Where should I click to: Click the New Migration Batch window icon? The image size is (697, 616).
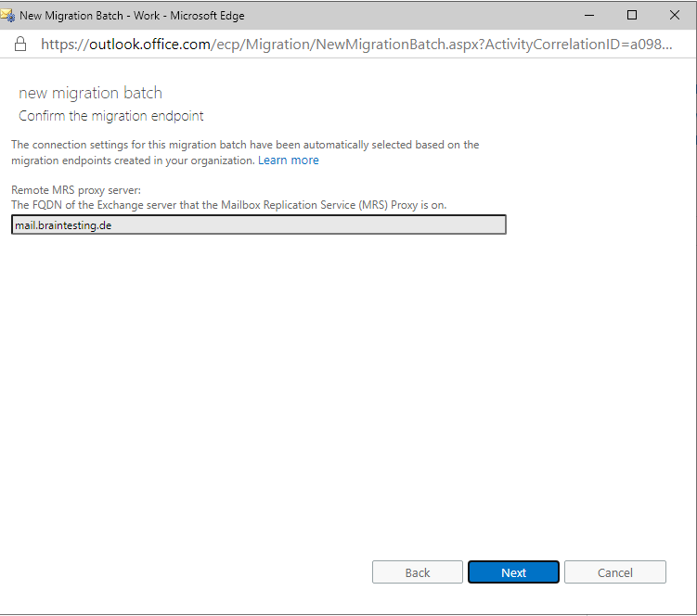point(8,16)
